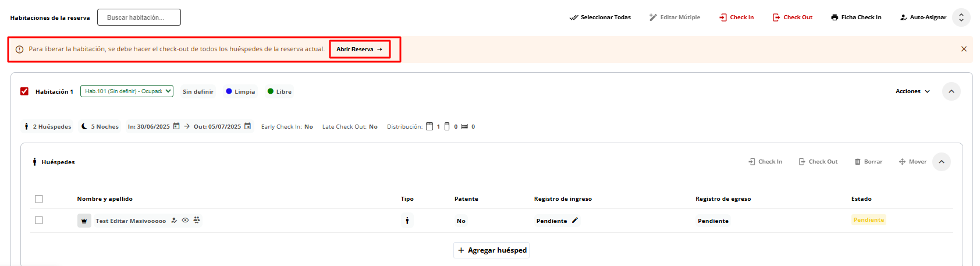
Task: Toggle the select-all guests header checkbox
Action: 39,199
